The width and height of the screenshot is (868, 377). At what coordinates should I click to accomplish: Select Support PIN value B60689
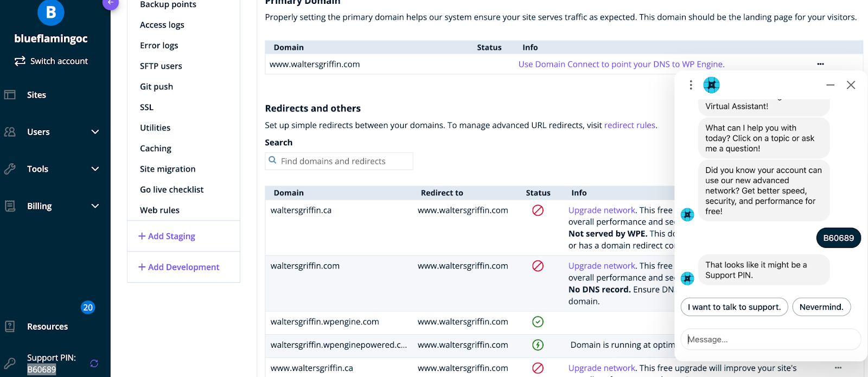click(42, 369)
